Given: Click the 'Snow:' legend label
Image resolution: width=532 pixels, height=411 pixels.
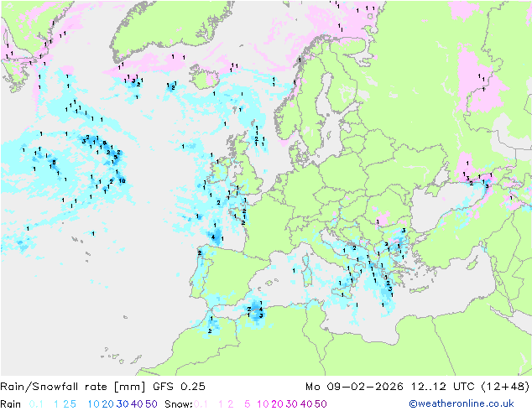Looking at the screenshot, I should point(179,404).
